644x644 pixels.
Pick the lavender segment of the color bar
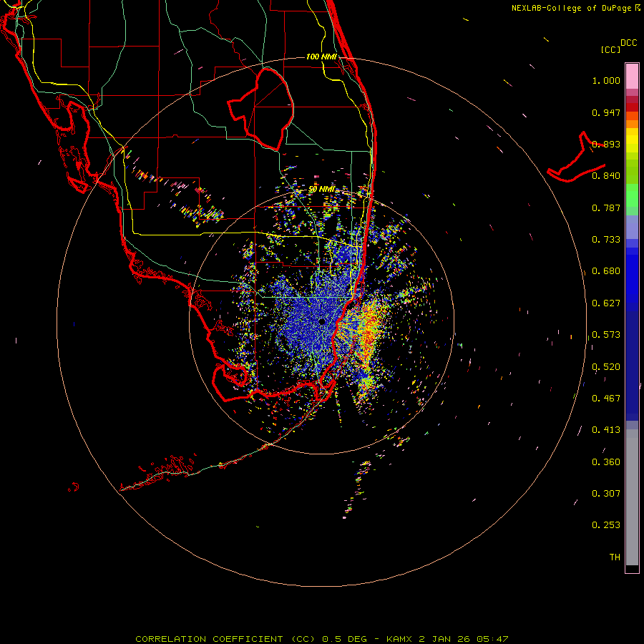click(x=632, y=227)
